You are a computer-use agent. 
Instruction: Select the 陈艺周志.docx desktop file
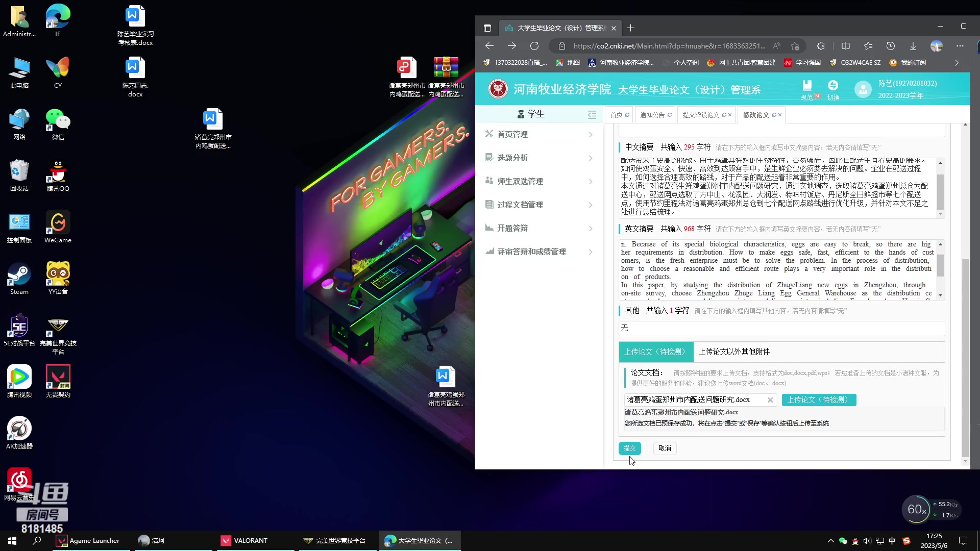pos(135,77)
